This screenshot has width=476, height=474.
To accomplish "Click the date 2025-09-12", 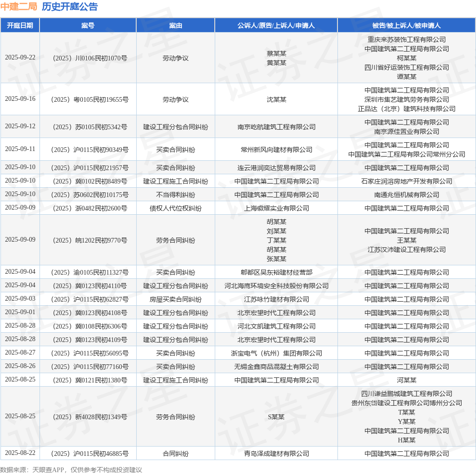I will pyautogui.click(x=20, y=126).
